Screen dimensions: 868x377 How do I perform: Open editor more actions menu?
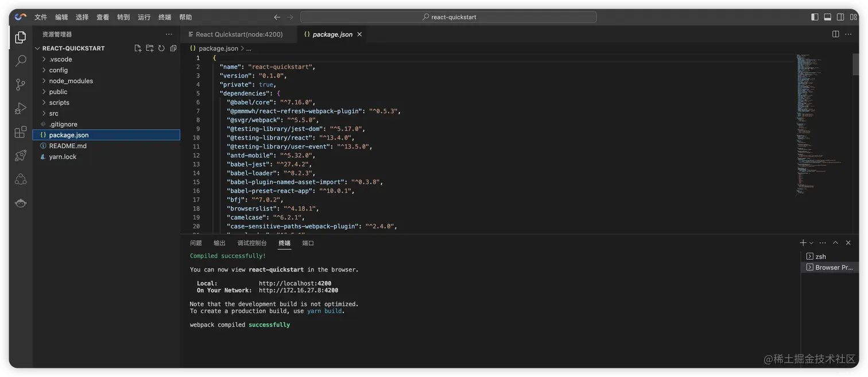(848, 34)
